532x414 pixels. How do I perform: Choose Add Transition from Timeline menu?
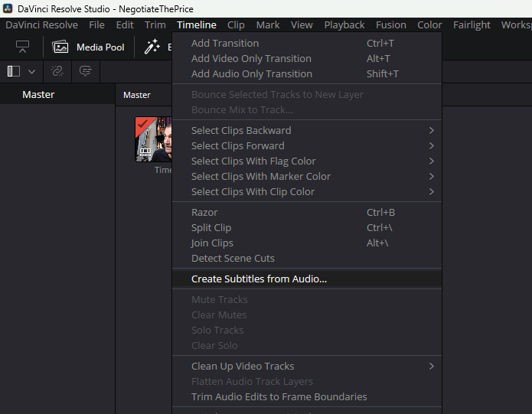pos(307,43)
